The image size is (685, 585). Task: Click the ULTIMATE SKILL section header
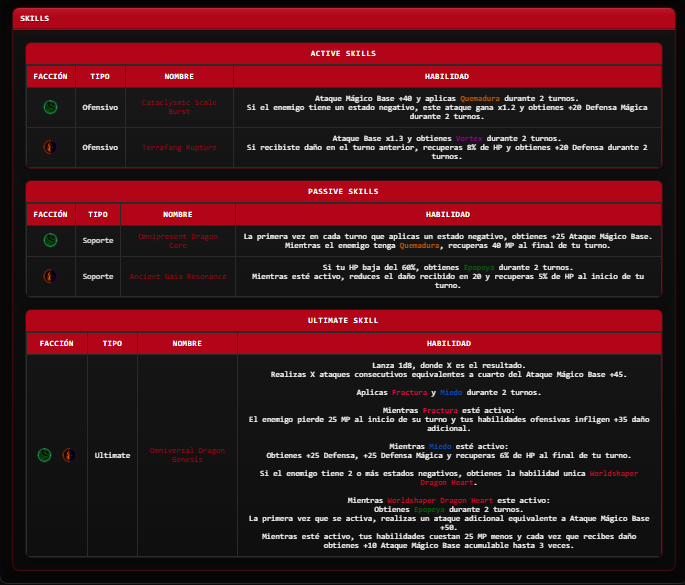(x=343, y=320)
